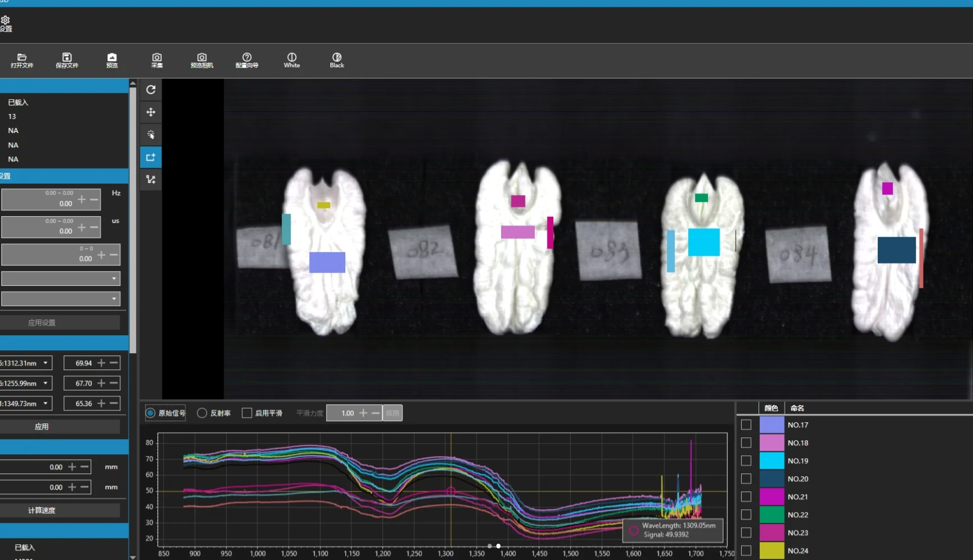Check the box for NO.19
This screenshot has width=973, height=560.
pyautogui.click(x=746, y=461)
